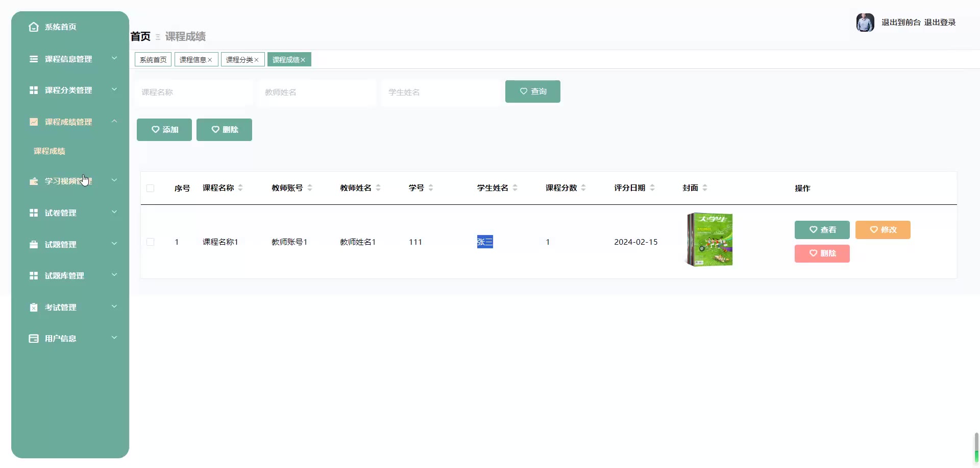
Task: Click the red 删除 button in row
Action: [x=822, y=253]
